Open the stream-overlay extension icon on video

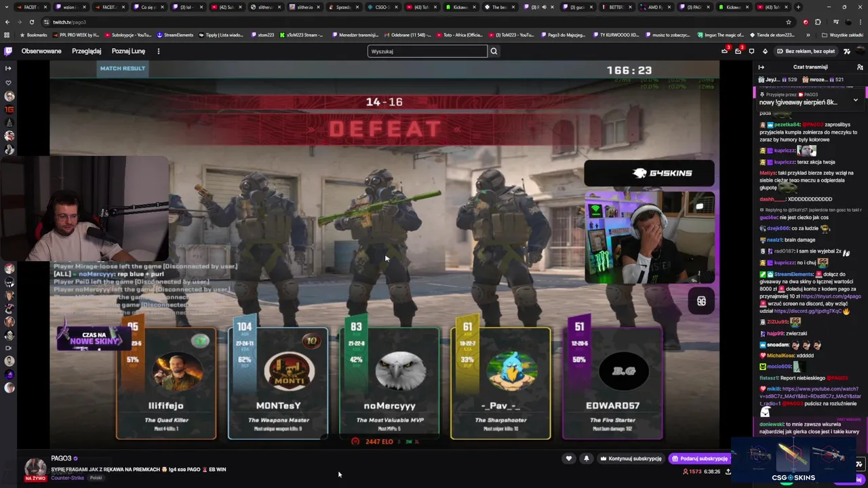point(701,301)
